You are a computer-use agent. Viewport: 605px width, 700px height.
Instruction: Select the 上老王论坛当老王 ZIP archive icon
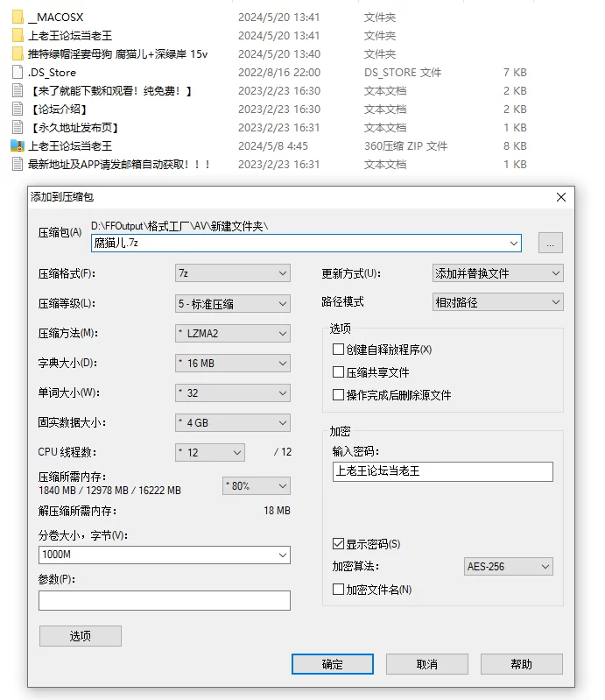click(x=18, y=145)
